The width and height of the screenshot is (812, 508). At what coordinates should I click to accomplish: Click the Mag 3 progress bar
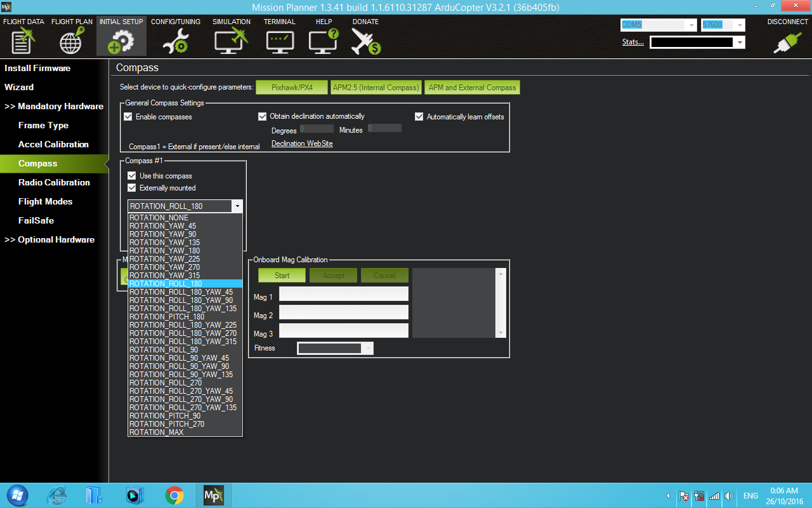(x=344, y=331)
